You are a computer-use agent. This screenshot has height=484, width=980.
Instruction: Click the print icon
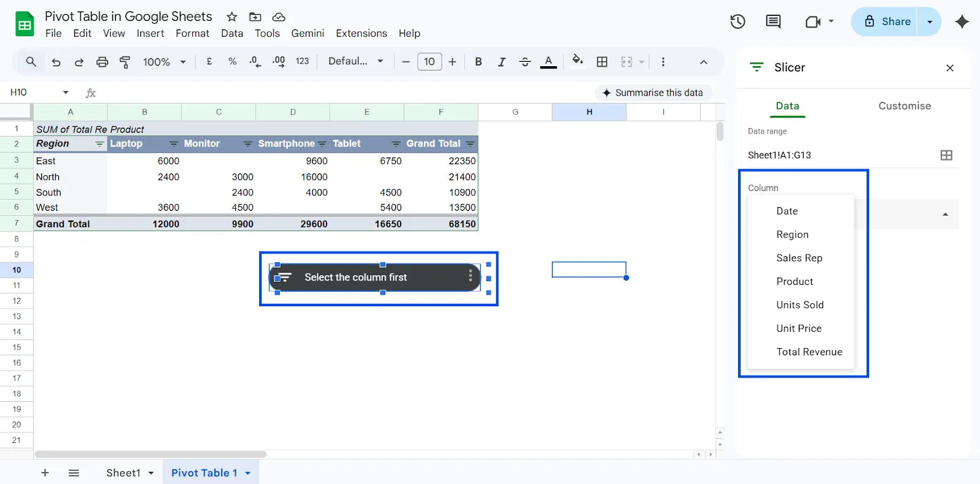[x=102, y=62]
